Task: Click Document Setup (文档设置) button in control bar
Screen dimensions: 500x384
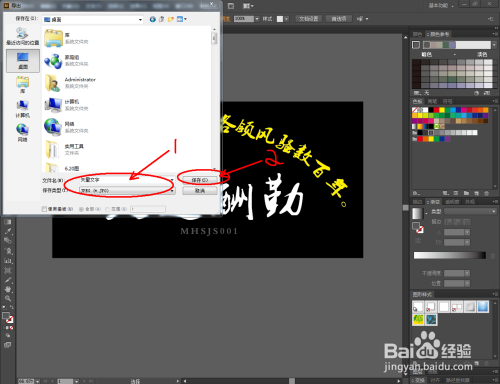Action: point(308,19)
